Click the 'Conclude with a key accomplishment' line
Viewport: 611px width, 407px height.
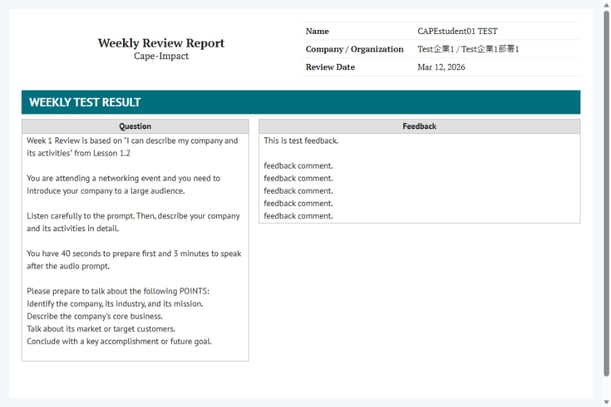119,341
